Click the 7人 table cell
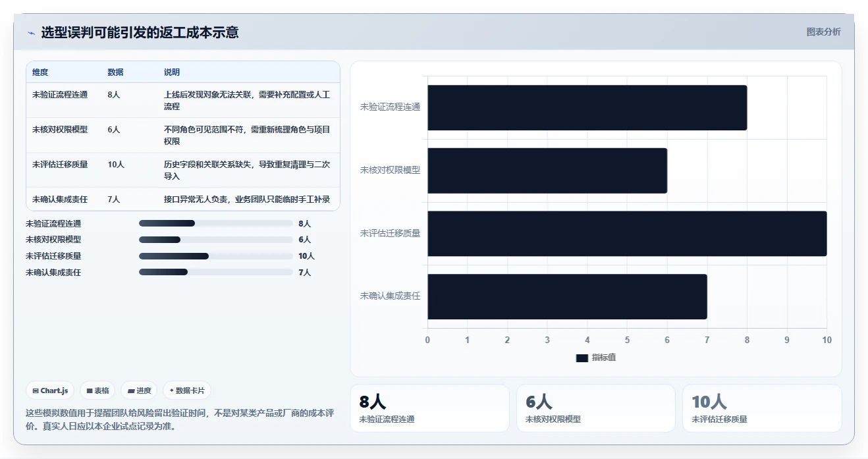Viewport: 868px width, 459px height. coord(113,200)
